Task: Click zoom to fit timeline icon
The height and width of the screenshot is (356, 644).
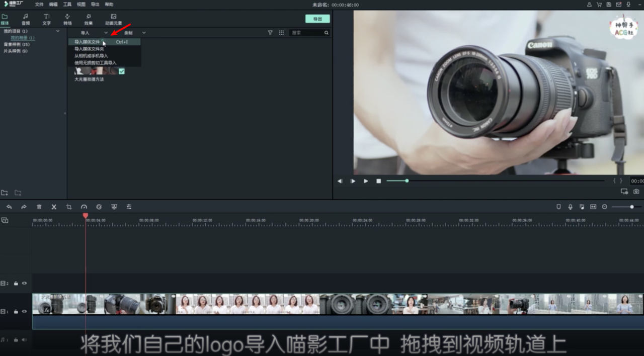Action: point(593,207)
